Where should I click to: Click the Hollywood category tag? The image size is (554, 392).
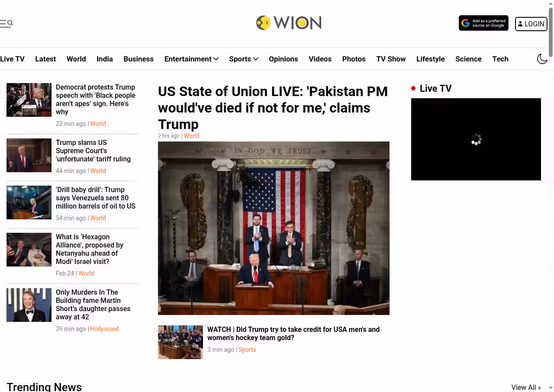coord(104,329)
